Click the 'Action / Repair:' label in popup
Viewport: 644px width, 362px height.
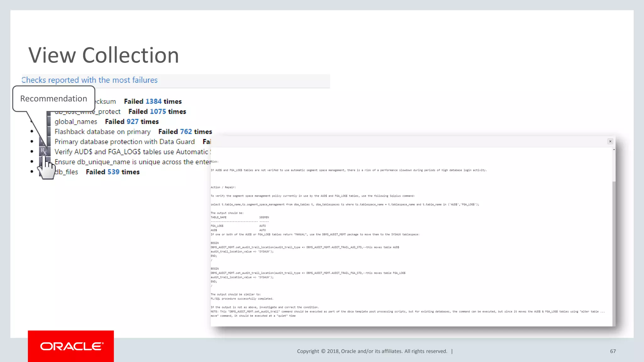point(223,187)
